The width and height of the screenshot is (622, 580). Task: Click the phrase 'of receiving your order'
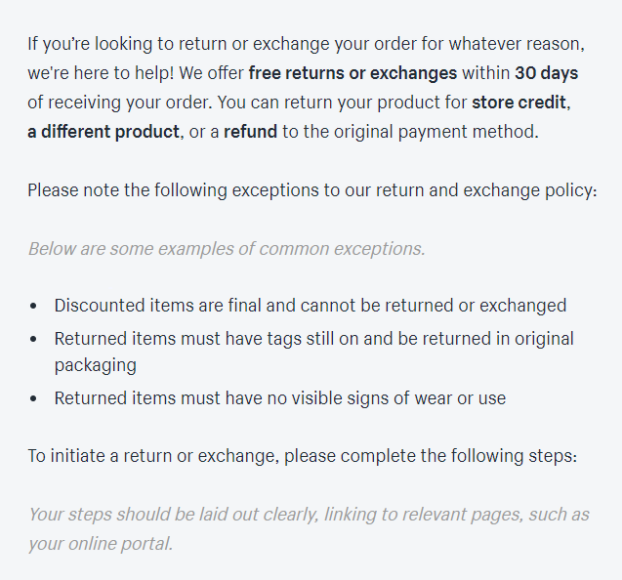[119, 103]
